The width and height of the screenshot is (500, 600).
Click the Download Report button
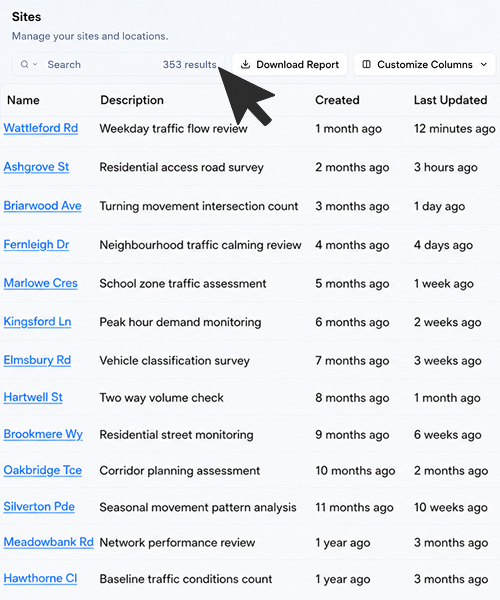tap(290, 64)
